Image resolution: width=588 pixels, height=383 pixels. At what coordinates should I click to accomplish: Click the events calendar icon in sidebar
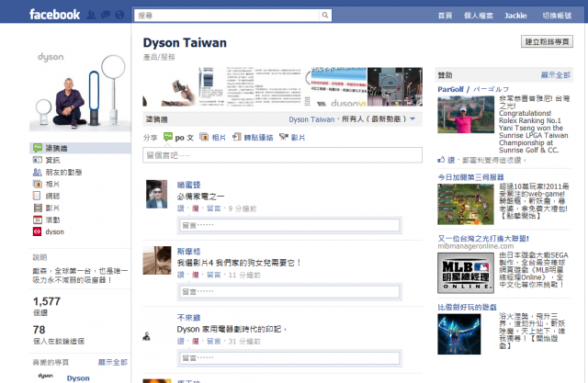point(38,220)
